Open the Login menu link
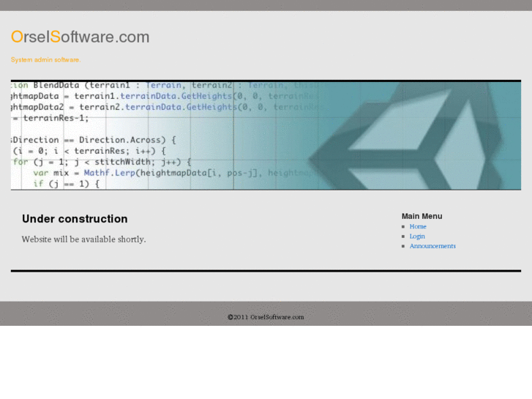Screen dimensions: 532x399 click(417, 236)
